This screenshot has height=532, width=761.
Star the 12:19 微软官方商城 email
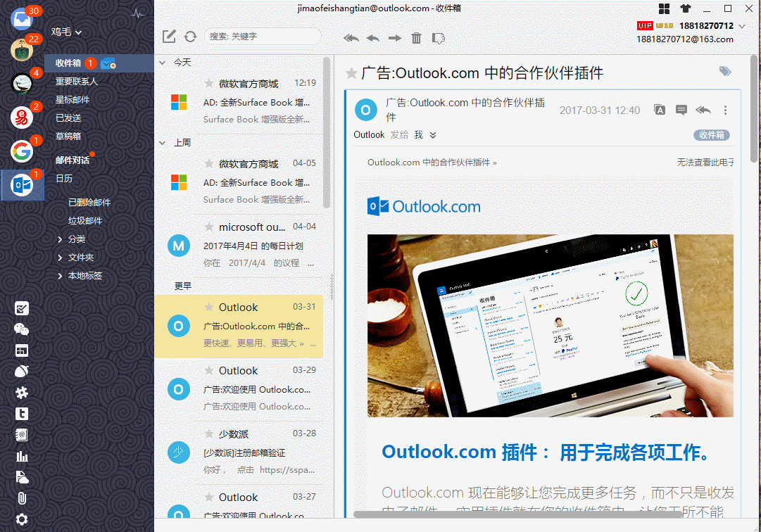(x=208, y=84)
